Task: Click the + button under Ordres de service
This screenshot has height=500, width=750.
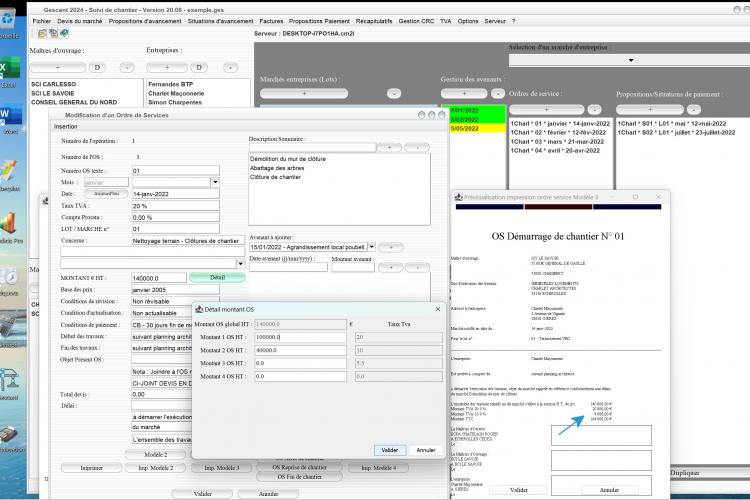Action: (x=547, y=109)
